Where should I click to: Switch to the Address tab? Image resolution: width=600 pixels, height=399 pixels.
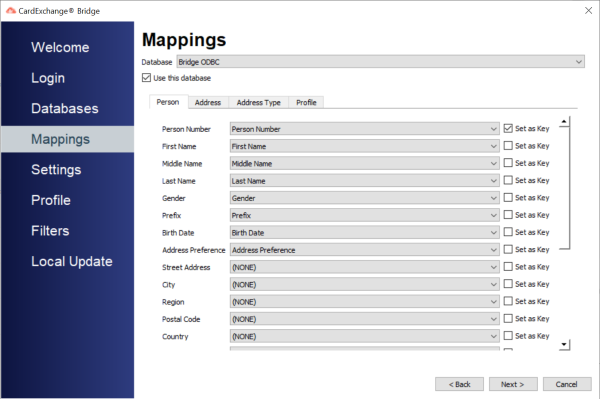[208, 103]
